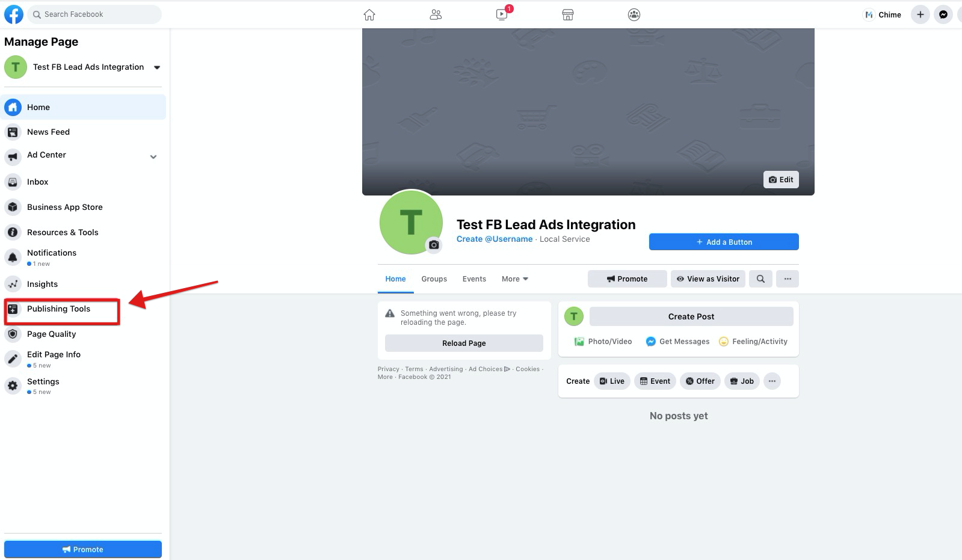The height and width of the screenshot is (560, 962).
Task: Switch to the Events tab
Action: click(474, 279)
